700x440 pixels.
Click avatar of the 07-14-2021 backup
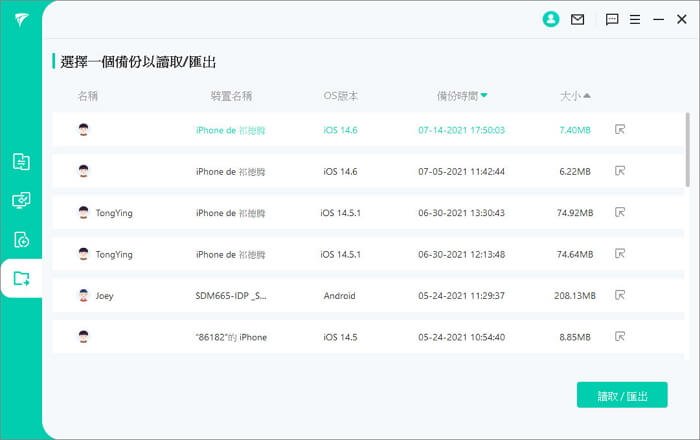(x=83, y=129)
